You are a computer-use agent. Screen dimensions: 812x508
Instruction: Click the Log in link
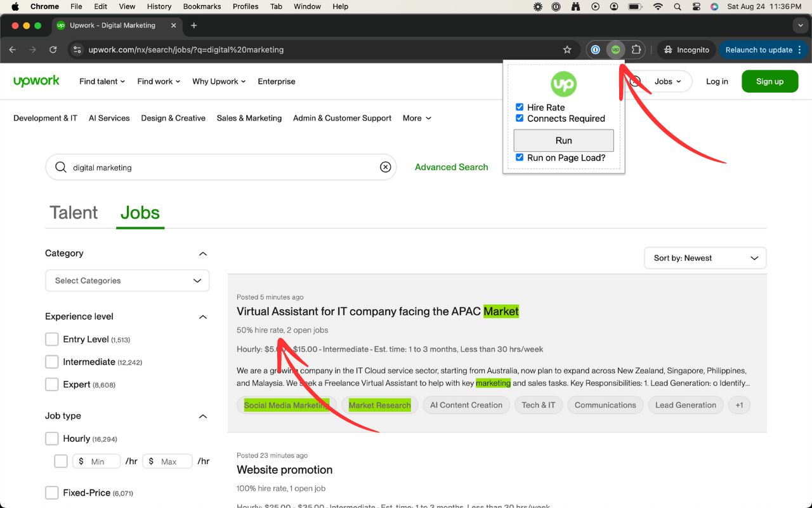[717, 81]
